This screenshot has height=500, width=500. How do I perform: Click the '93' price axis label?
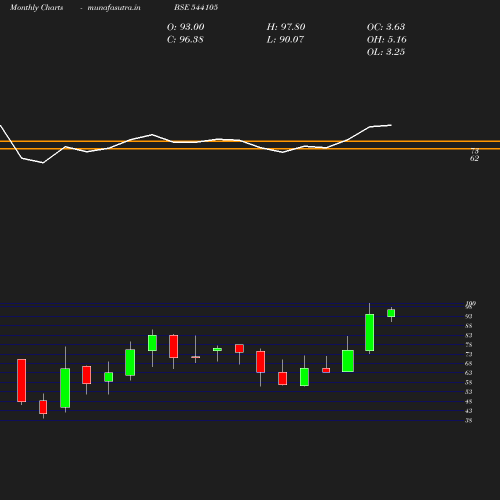tap(469, 316)
